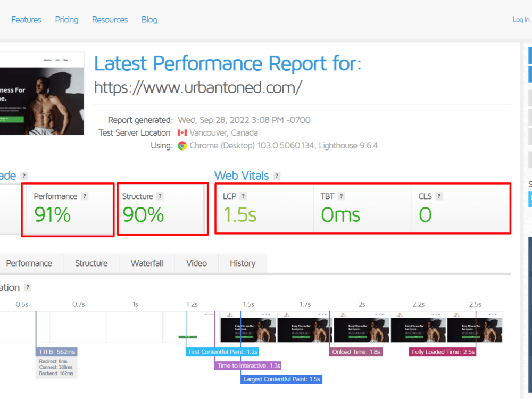Click the Fully Loaded Time: 2.5s marker

click(x=443, y=352)
